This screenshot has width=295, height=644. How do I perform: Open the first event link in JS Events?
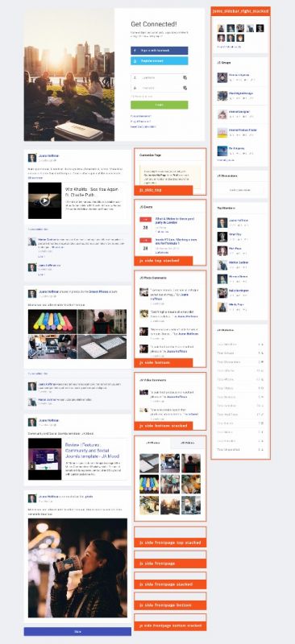pos(174,221)
